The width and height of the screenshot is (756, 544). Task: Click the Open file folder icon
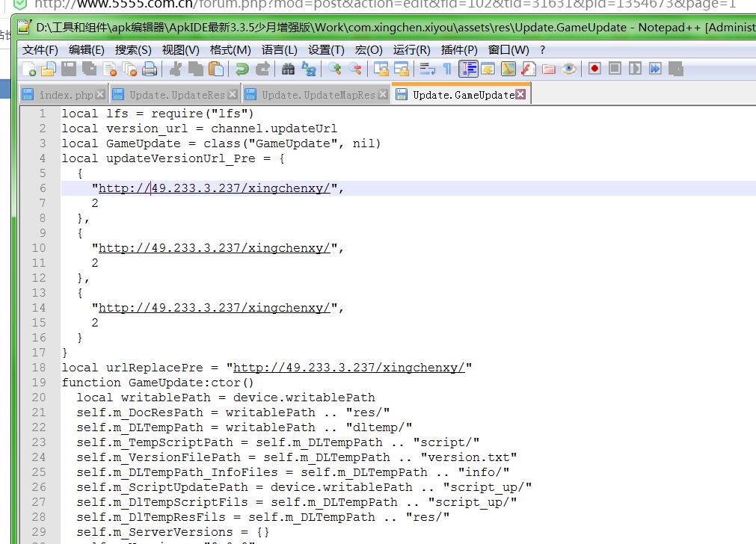(x=48, y=69)
